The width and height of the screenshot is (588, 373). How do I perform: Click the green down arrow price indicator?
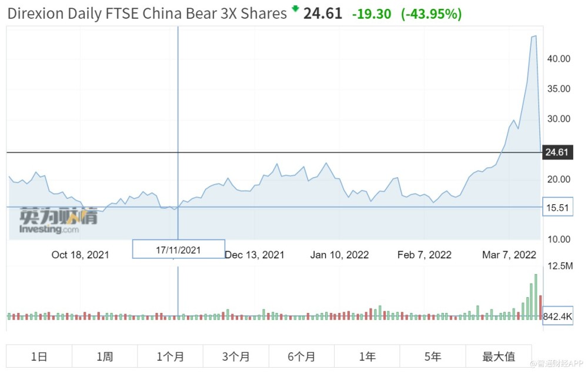[x=295, y=9]
